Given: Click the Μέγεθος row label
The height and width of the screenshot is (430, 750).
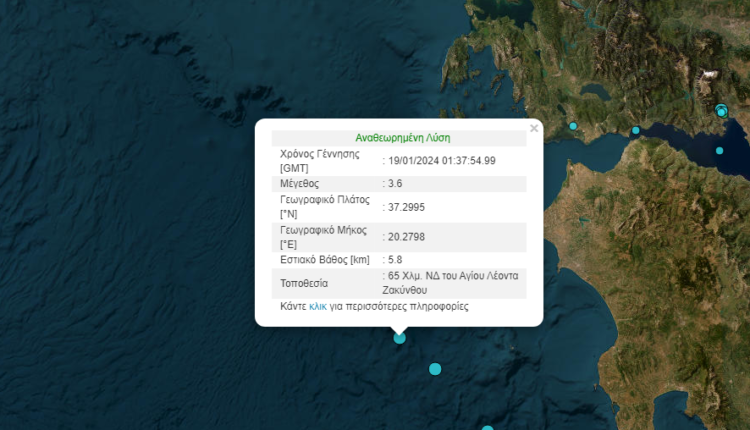Looking at the screenshot, I should pyautogui.click(x=300, y=184).
